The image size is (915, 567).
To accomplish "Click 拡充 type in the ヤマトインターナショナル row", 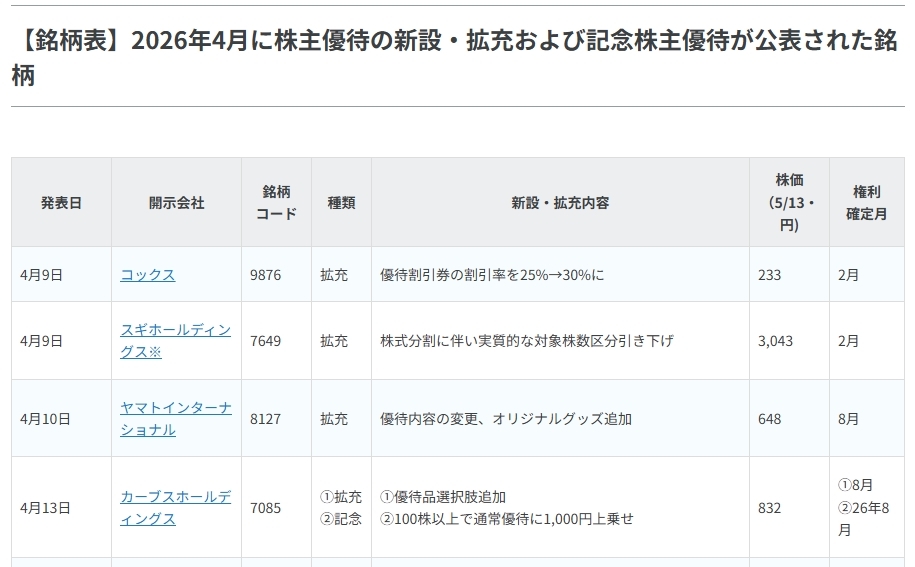I will tap(334, 419).
